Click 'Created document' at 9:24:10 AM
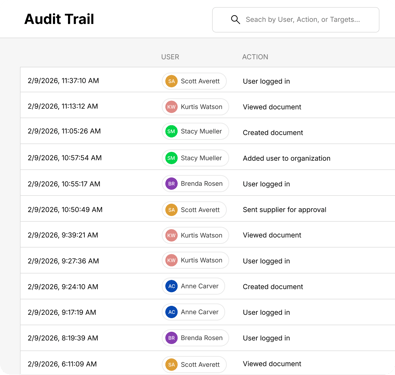Image resolution: width=395 pixels, height=375 pixels. [273, 287]
